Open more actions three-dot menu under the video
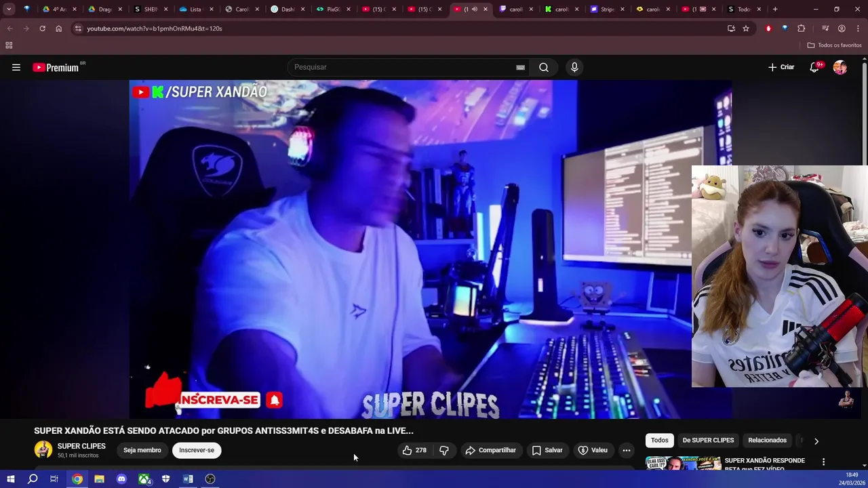This screenshot has width=868, height=488. tap(627, 450)
